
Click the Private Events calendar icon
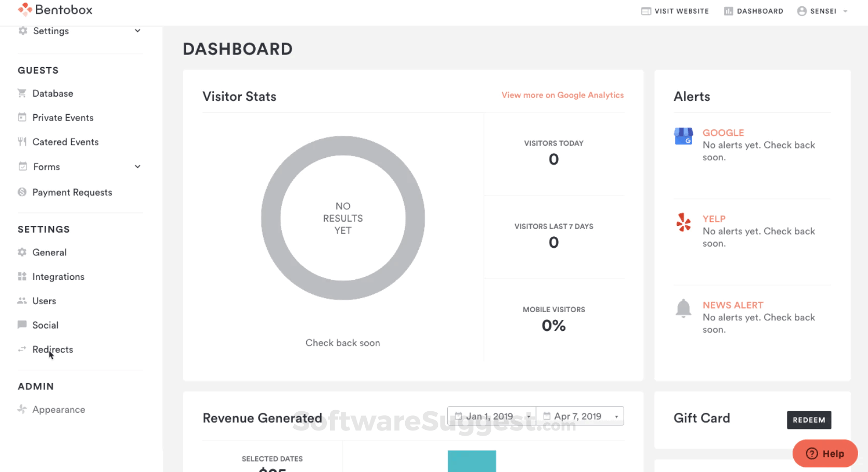22,117
